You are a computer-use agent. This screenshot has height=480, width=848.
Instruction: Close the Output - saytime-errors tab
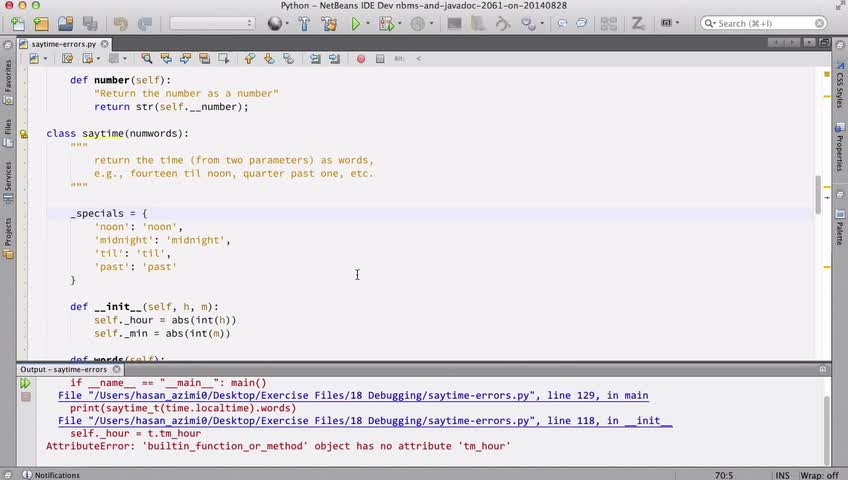click(116, 369)
